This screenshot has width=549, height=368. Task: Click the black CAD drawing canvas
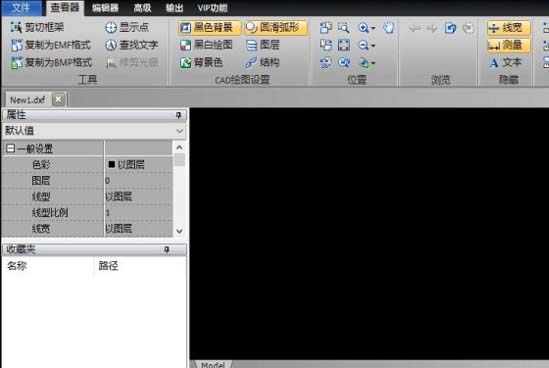point(369,233)
